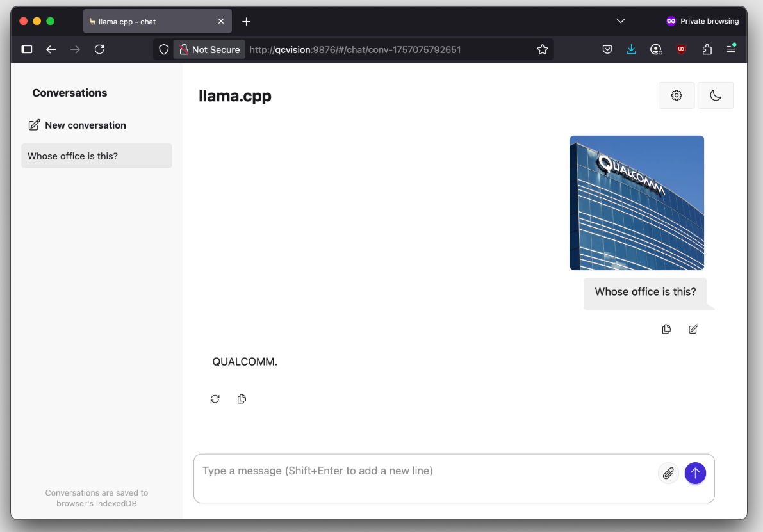This screenshot has width=763, height=532.
Task: Open the Qualcomm building image thumbnail
Action: pos(637,202)
